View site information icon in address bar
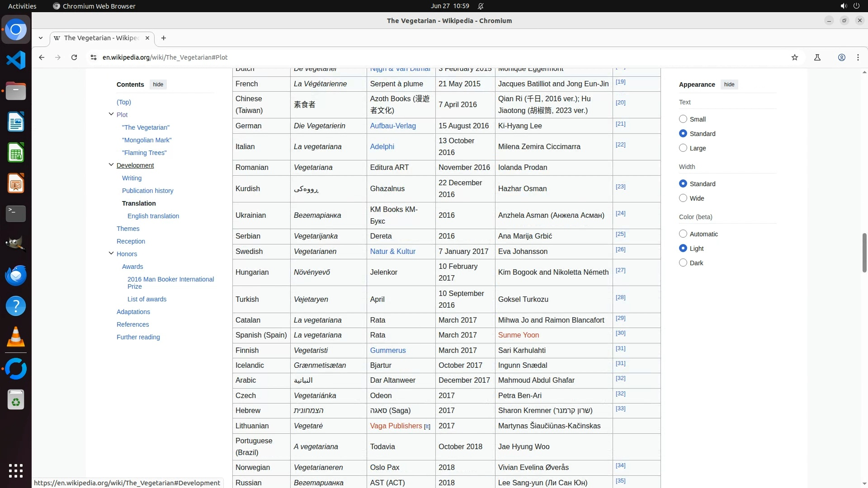This screenshot has height=488, width=868. point(93,57)
